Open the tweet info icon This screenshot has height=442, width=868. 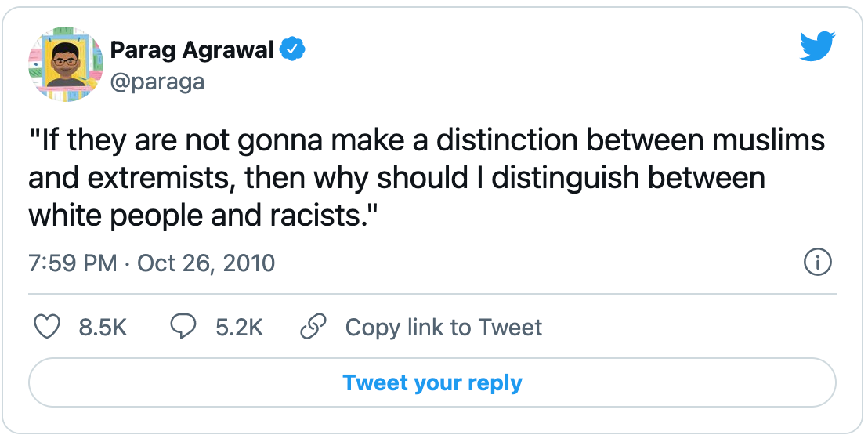coord(817,263)
